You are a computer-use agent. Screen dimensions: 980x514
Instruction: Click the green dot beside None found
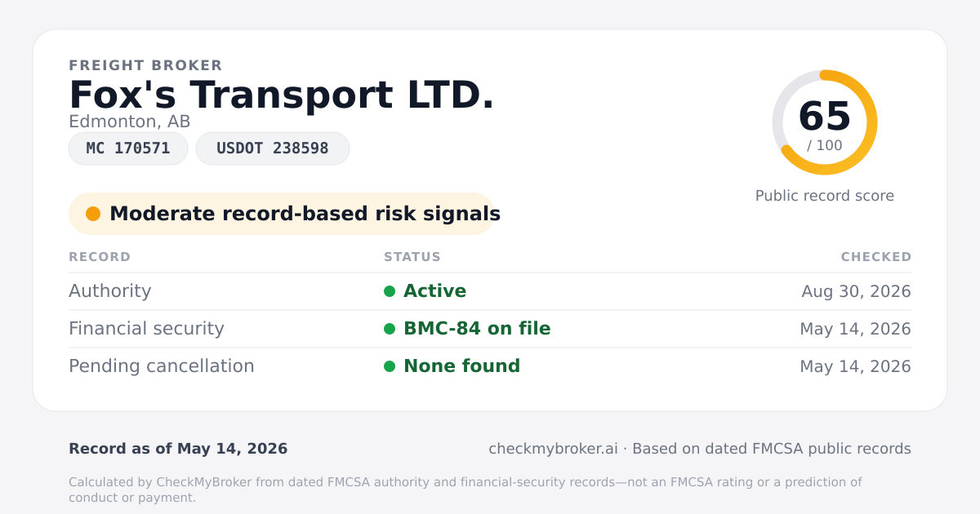(390, 366)
